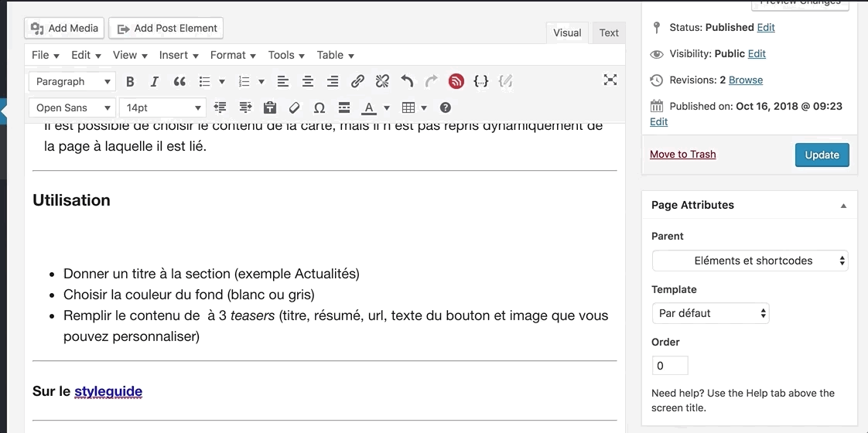Insert a blockquote

(x=179, y=81)
